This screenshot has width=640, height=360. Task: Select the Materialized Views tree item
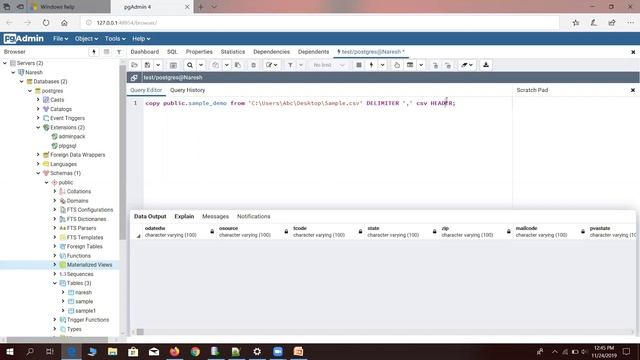[x=89, y=264]
